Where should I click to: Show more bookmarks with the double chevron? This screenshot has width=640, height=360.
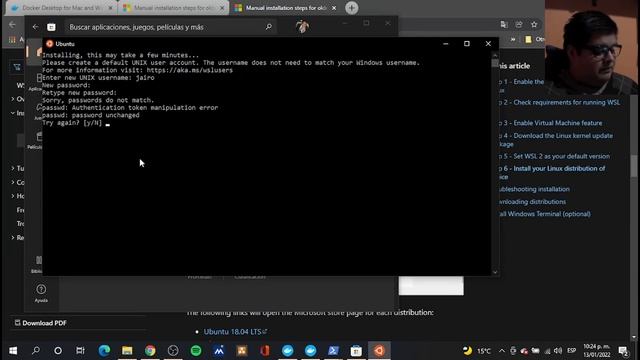coord(513,40)
